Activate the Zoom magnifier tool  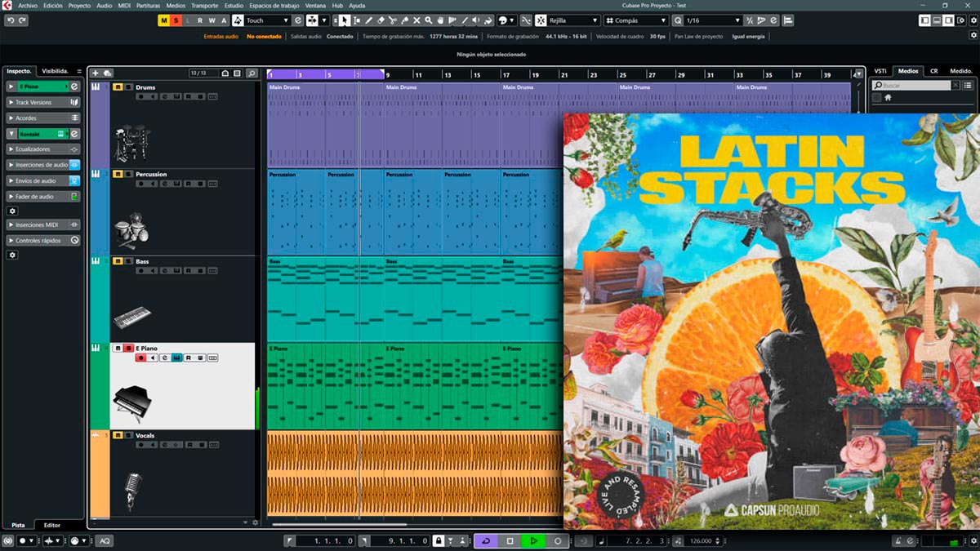click(x=429, y=20)
